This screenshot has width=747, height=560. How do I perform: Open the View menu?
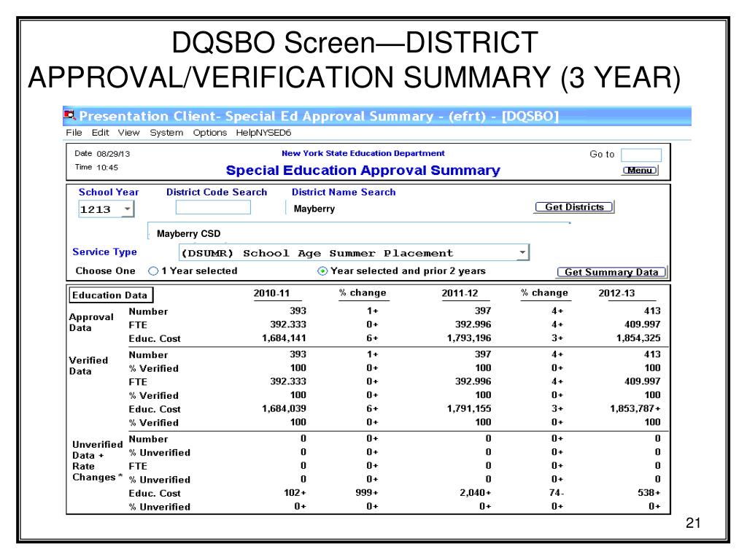128,133
